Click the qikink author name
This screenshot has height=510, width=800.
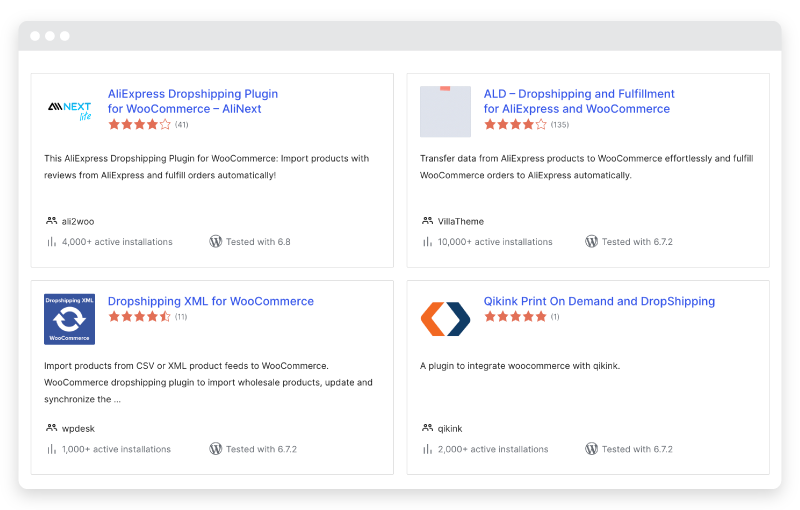(x=450, y=429)
